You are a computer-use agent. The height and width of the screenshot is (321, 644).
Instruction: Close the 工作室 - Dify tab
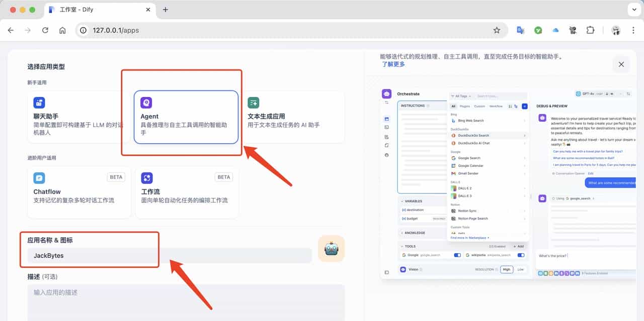pyautogui.click(x=148, y=10)
